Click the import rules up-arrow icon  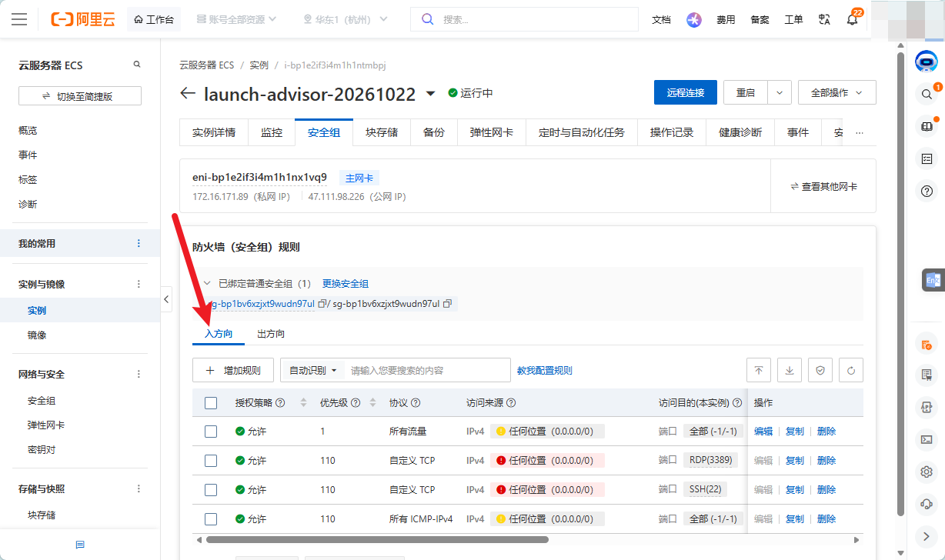click(759, 370)
